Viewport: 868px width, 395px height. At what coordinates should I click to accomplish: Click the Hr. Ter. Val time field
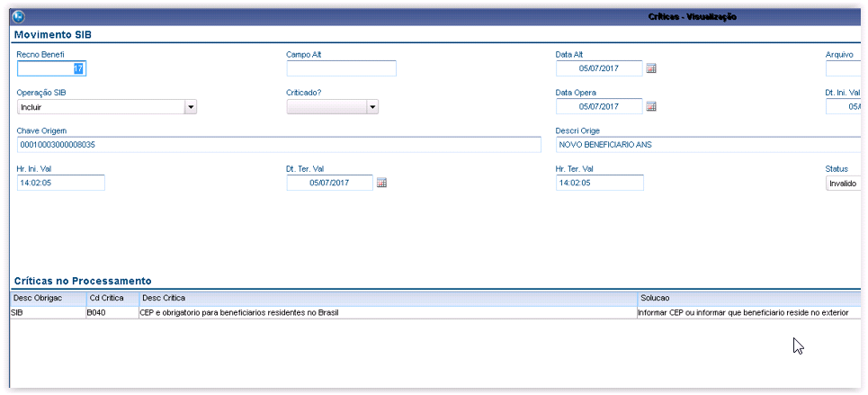tap(600, 183)
